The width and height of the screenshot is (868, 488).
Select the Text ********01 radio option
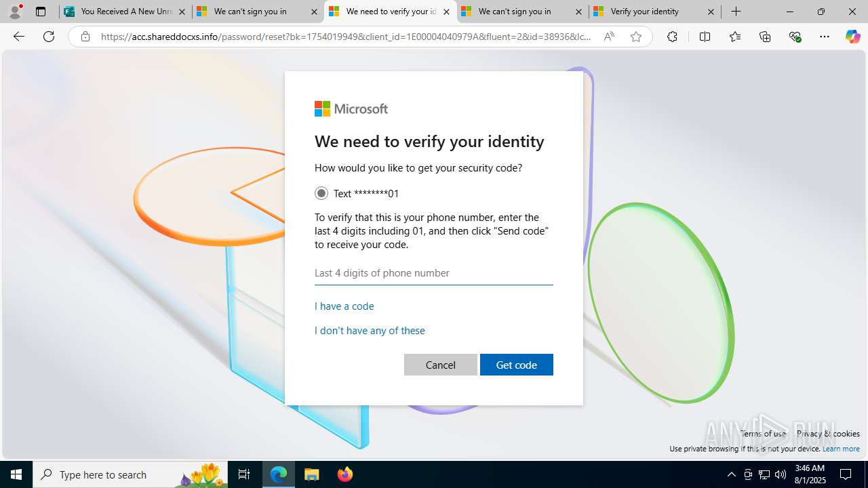[x=321, y=193]
